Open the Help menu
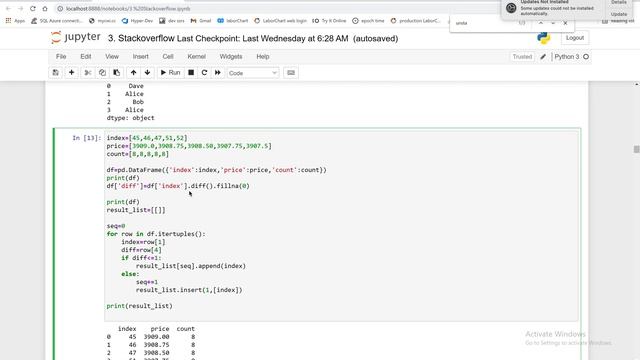The height and width of the screenshot is (360, 640). (262, 57)
